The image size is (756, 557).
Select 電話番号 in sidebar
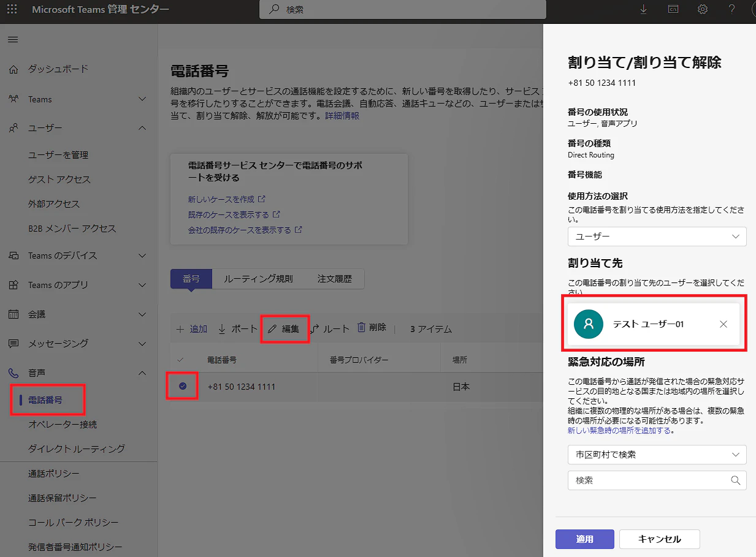click(x=45, y=400)
